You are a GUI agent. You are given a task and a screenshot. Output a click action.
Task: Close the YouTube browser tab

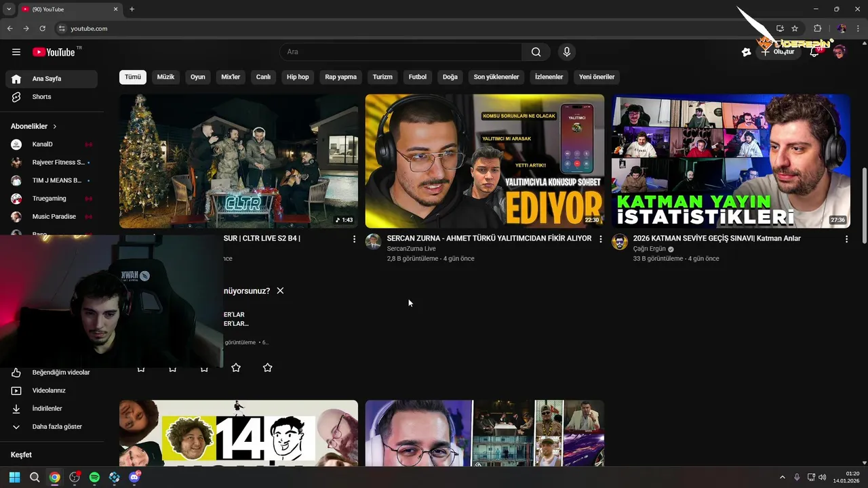click(x=115, y=9)
